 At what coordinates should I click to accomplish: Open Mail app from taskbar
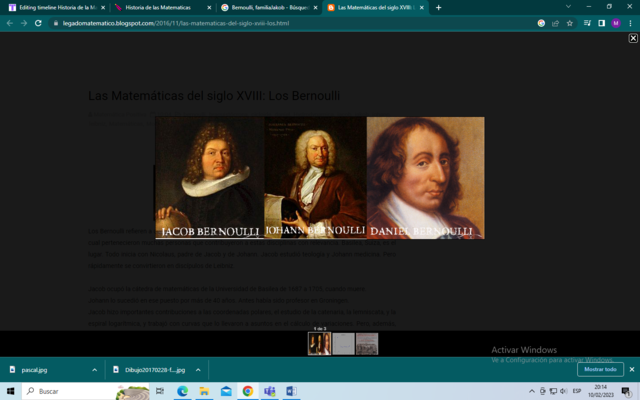coord(226,391)
